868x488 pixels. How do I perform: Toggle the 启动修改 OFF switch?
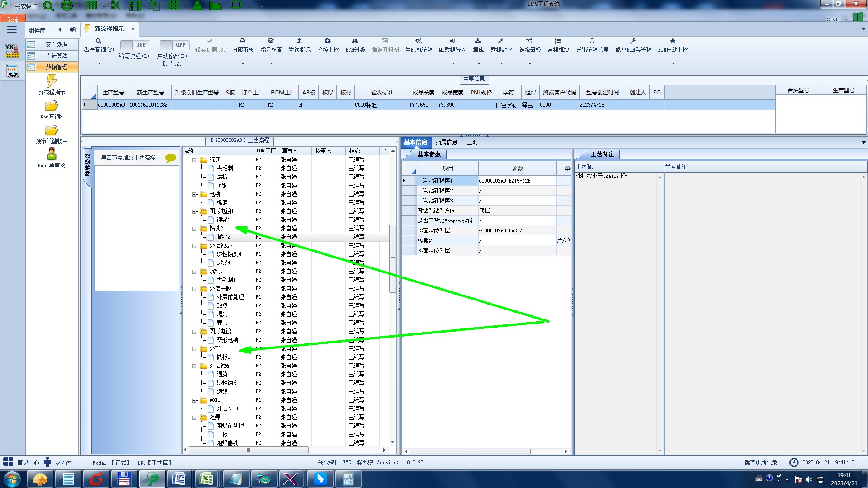click(174, 45)
